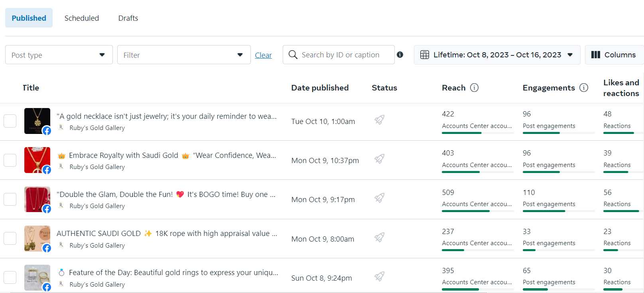This screenshot has height=293, width=644.
Task: Click the search box info icon
Action: pyautogui.click(x=400, y=55)
